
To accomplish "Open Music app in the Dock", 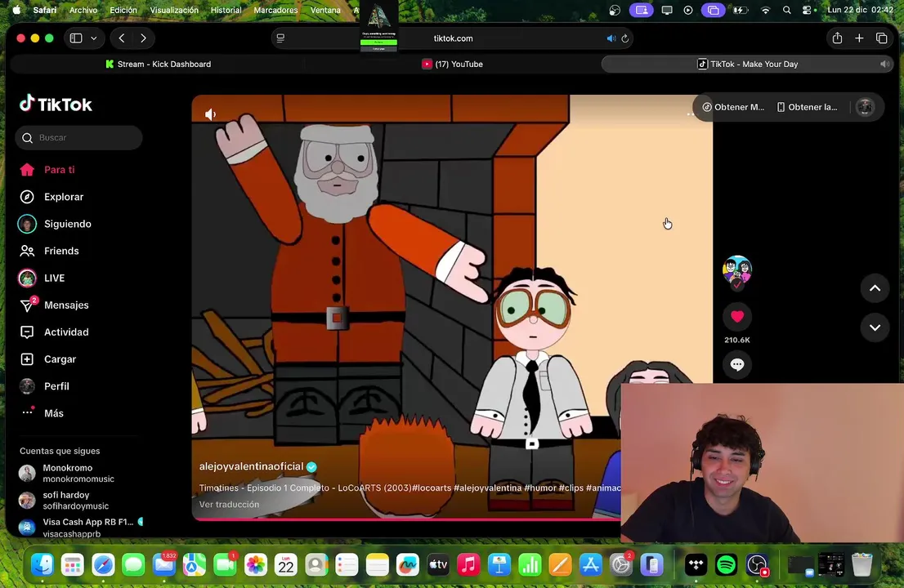I will [x=468, y=565].
